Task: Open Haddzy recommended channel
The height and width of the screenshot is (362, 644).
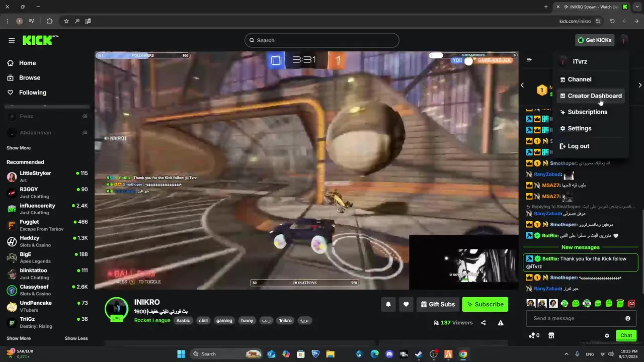Action: [x=47, y=241]
